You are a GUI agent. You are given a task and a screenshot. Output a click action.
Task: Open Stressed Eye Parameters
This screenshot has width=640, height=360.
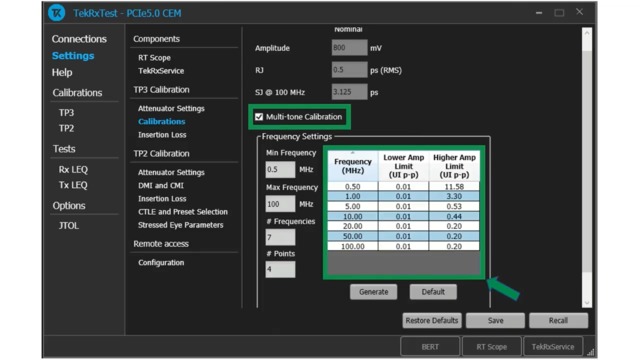tap(180, 225)
